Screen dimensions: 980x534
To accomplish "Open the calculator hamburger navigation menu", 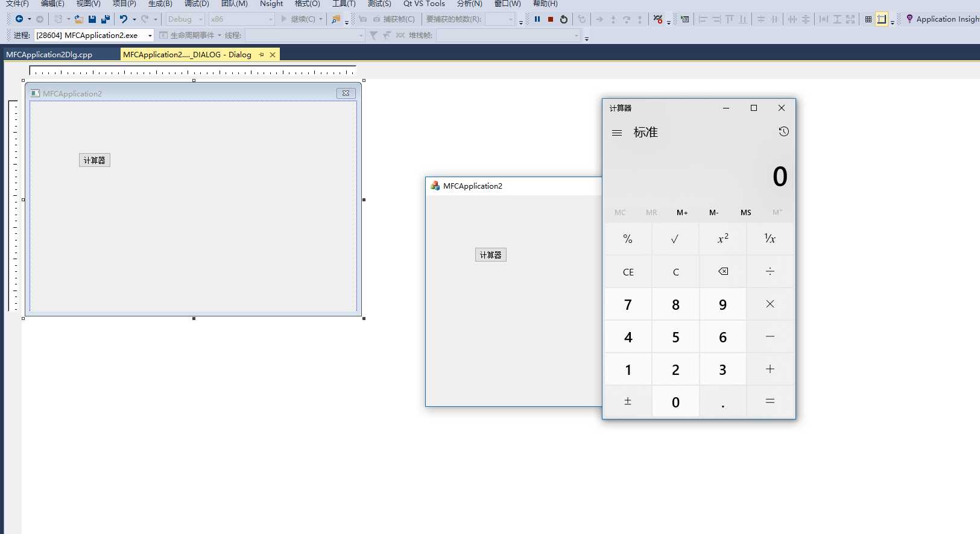I will pos(617,133).
